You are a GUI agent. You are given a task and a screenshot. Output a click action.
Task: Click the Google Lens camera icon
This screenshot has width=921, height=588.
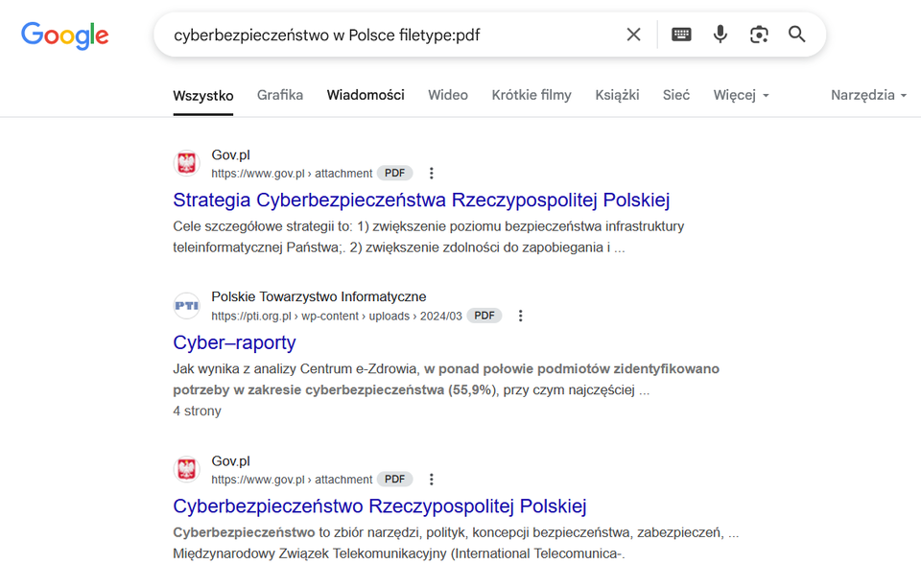759,34
